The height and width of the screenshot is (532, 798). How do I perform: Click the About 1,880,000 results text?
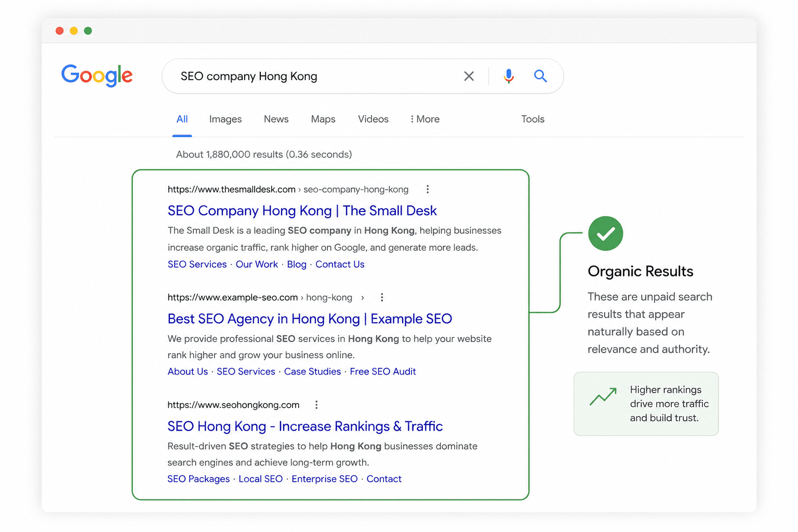[264, 154]
